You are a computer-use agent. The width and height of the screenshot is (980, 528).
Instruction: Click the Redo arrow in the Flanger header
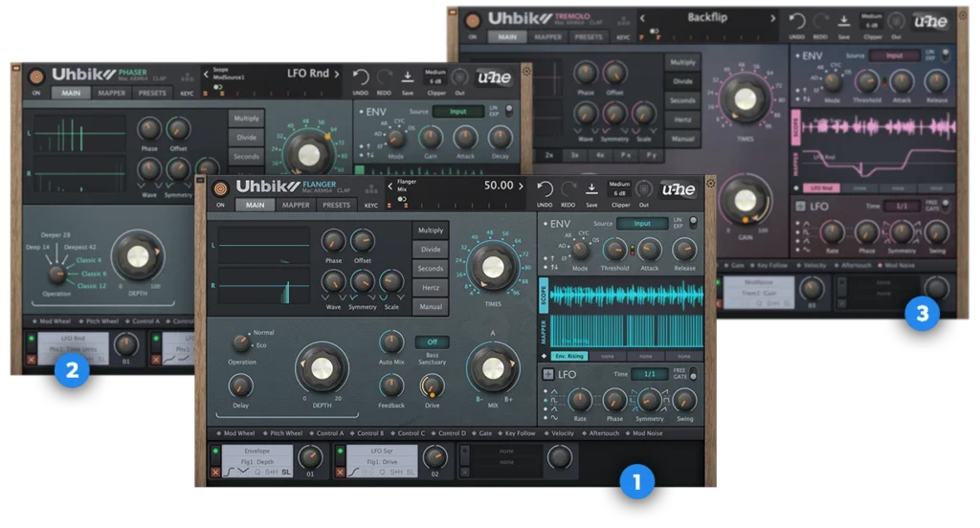(x=568, y=188)
